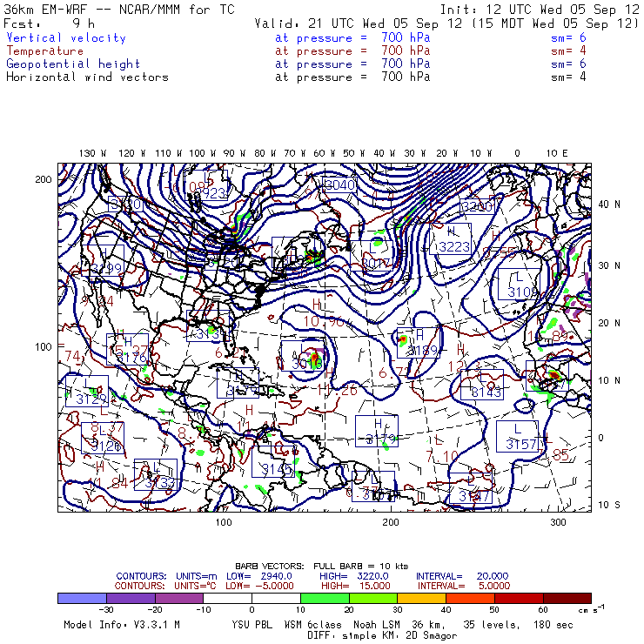Click the lime 20 to 30 colorbar segment
644x644 pixels.
tap(373, 598)
